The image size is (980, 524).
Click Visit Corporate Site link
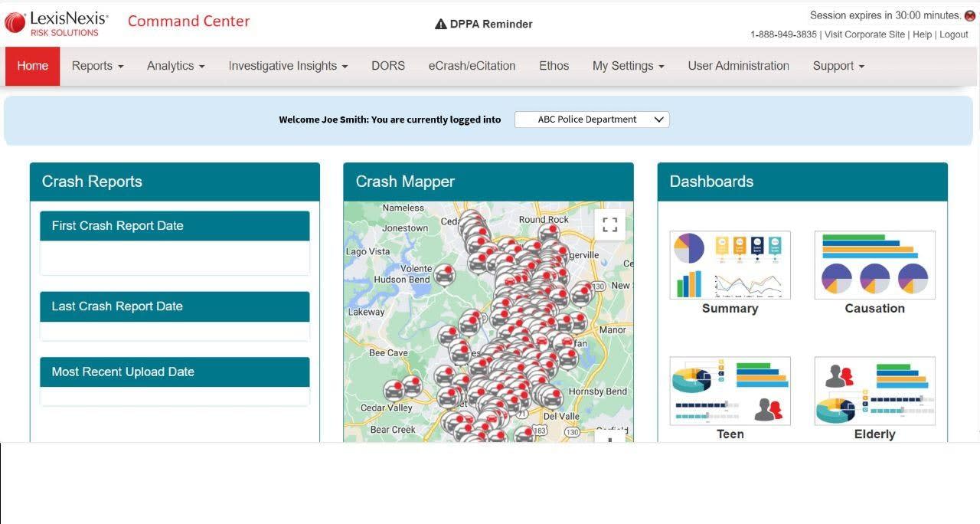coord(864,34)
